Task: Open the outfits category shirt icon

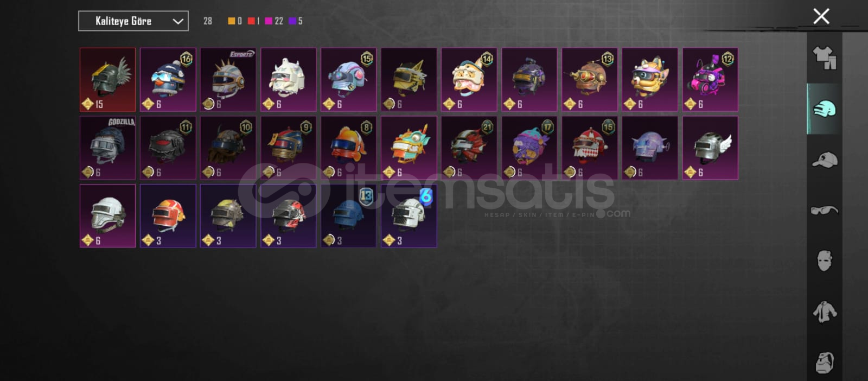Action: tap(824, 58)
